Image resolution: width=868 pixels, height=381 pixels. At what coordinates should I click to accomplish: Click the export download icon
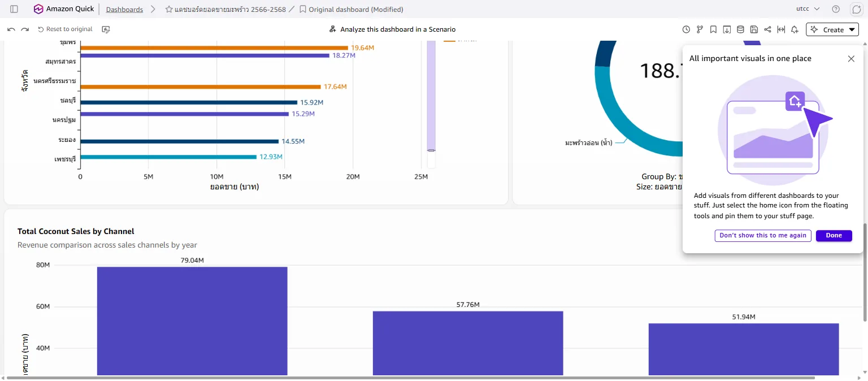(727, 29)
